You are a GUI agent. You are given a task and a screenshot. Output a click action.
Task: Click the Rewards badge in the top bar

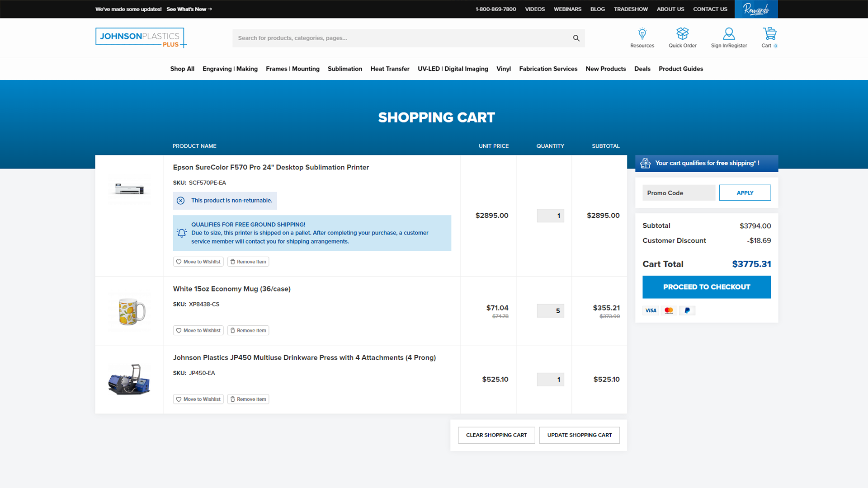pos(756,9)
